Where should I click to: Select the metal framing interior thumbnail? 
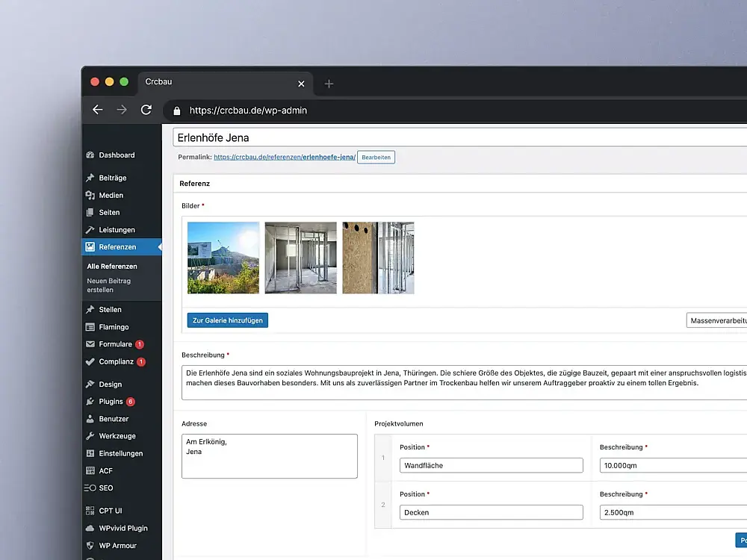300,258
